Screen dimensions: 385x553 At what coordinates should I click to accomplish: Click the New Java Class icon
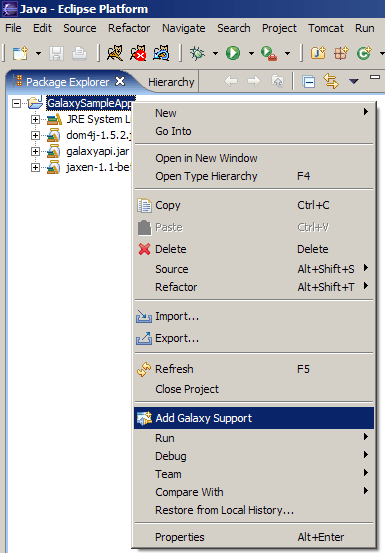tap(364, 53)
